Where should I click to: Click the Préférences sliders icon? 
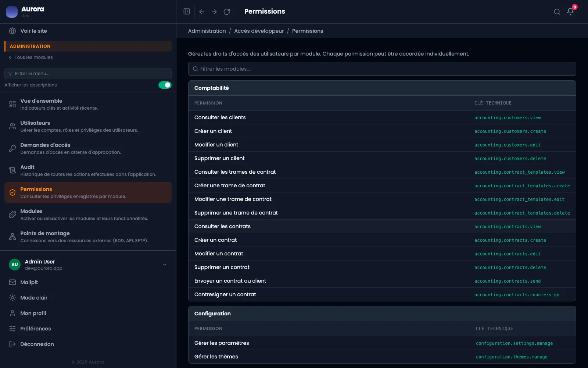tap(12, 329)
